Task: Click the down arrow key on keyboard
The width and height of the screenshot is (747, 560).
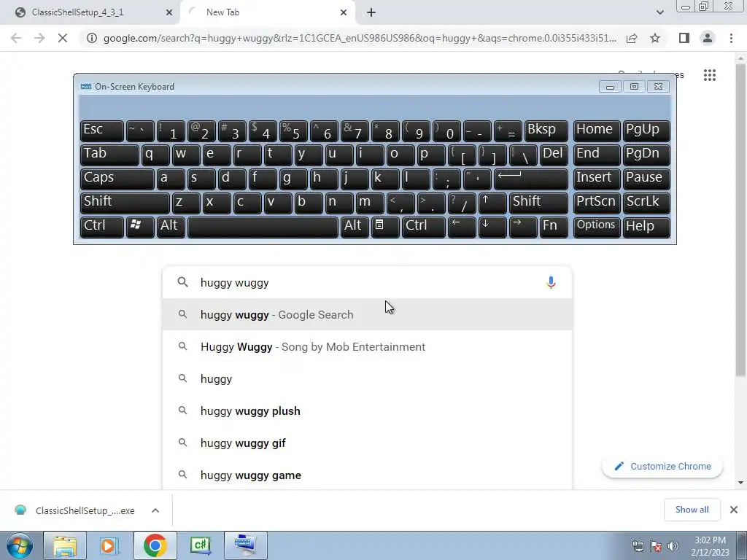Action: tap(492, 226)
